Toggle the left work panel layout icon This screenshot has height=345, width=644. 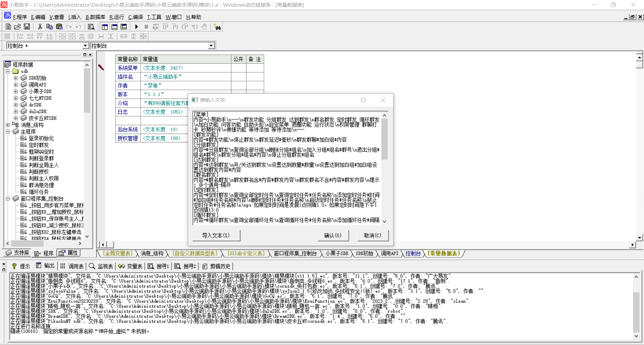pos(105,27)
